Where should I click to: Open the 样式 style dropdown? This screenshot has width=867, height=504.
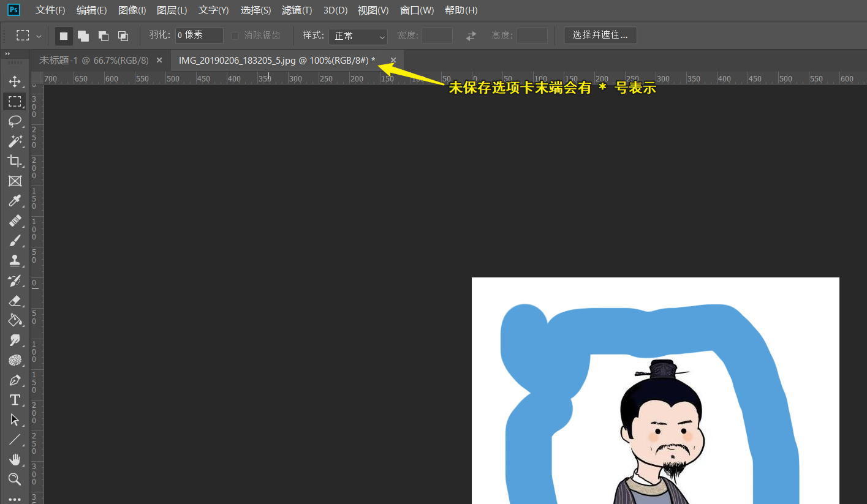[358, 36]
